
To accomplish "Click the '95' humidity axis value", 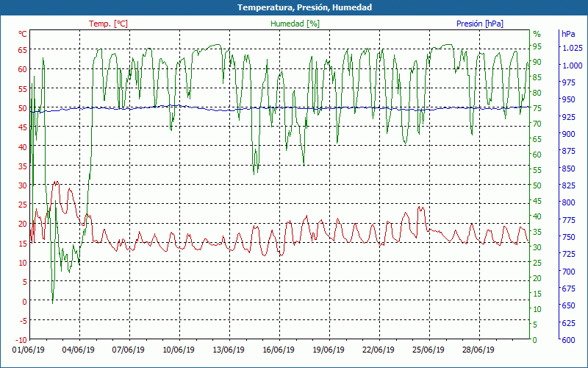I will tap(537, 46).
